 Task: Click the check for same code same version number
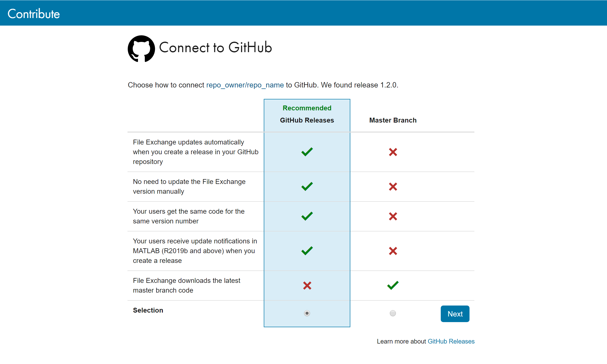(306, 216)
